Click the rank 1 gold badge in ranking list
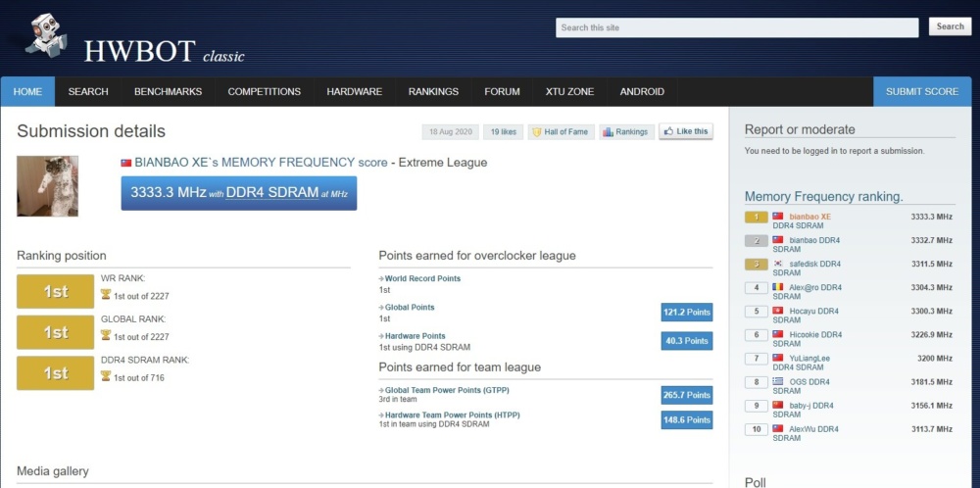This screenshot has width=980, height=488. click(757, 217)
